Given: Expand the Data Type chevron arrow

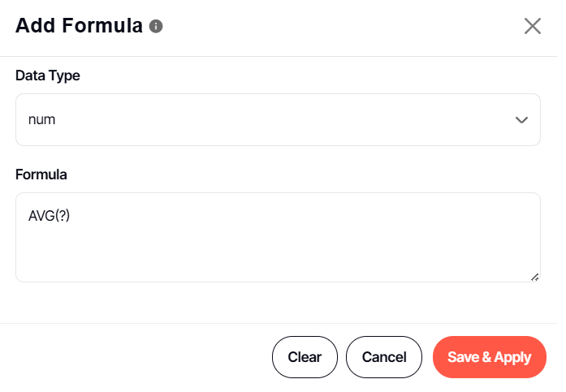Looking at the screenshot, I should (522, 120).
